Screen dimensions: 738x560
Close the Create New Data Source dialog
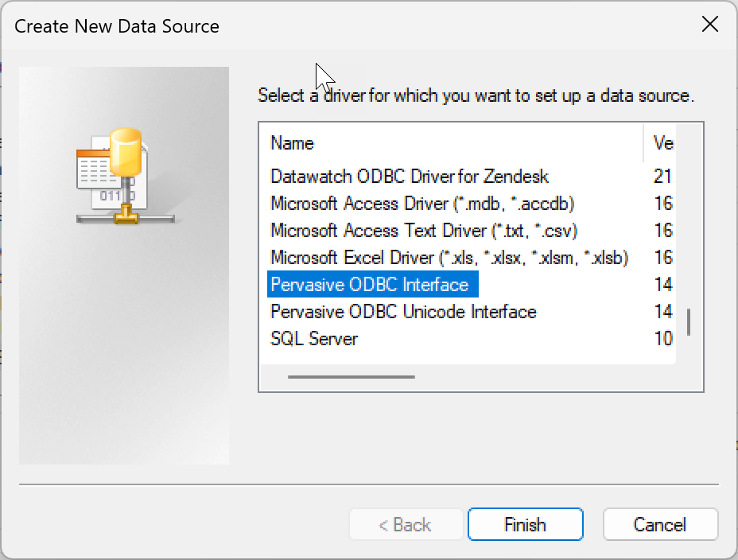click(709, 25)
